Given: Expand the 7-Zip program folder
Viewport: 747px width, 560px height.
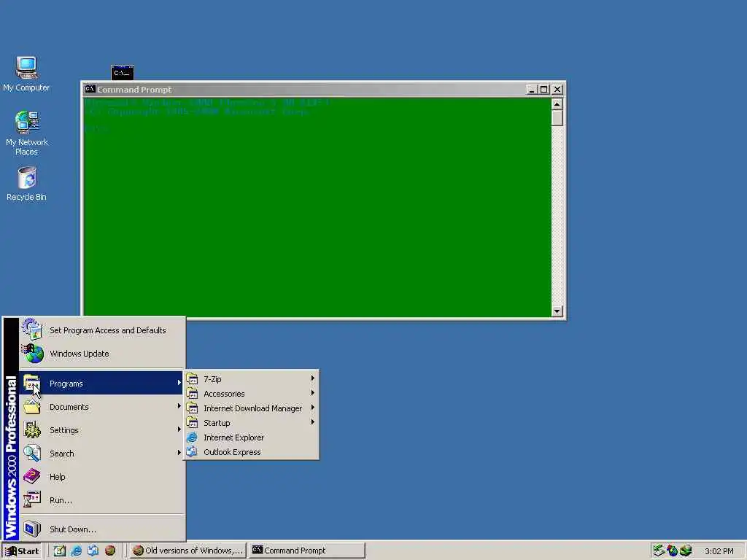Looking at the screenshot, I should (252, 379).
